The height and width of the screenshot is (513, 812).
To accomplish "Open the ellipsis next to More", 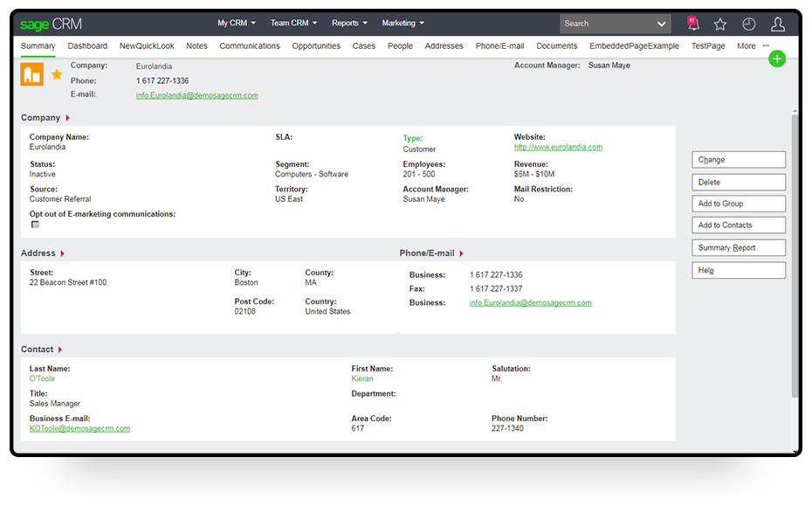I will (766, 45).
